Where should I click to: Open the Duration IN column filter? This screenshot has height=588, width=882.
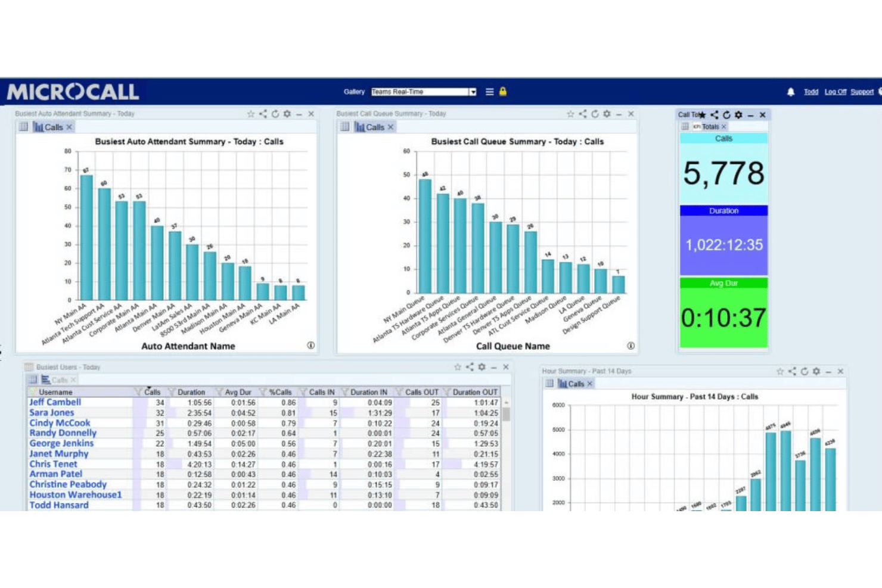click(x=344, y=392)
